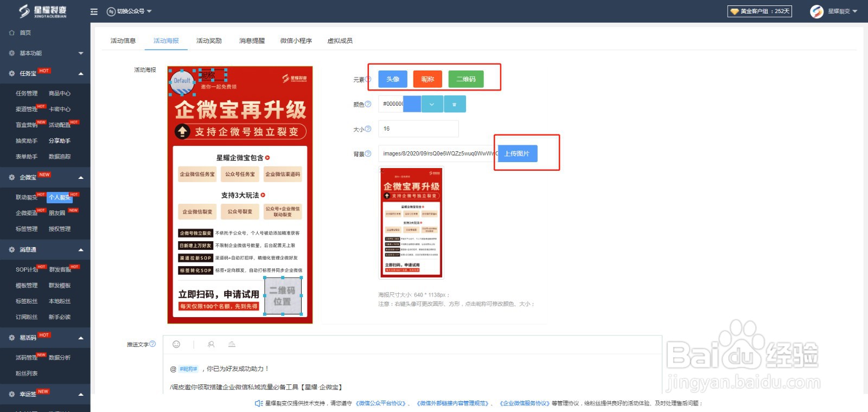Select the 昵称 text box on poster

click(213, 75)
